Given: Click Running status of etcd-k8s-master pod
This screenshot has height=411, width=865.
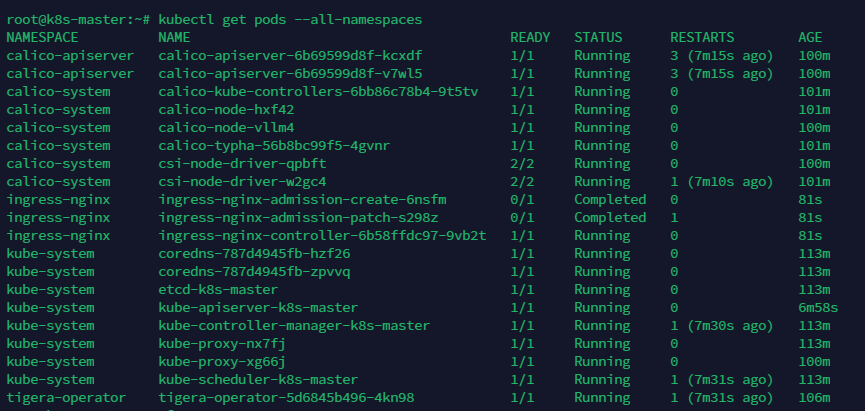Looking at the screenshot, I should tap(602, 290).
